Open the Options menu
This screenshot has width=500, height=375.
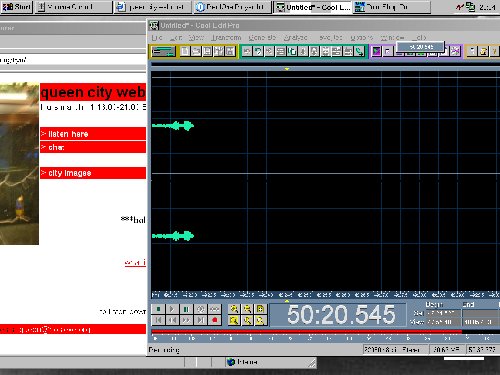[x=362, y=38]
